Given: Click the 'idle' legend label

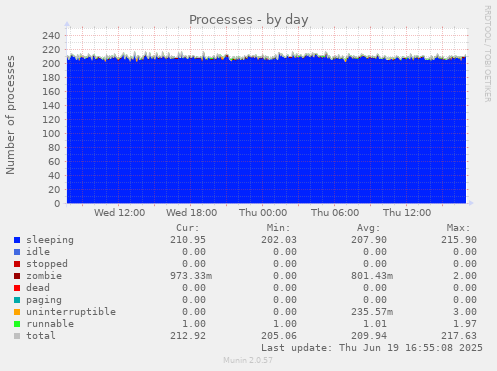Looking at the screenshot, I should point(38,252).
